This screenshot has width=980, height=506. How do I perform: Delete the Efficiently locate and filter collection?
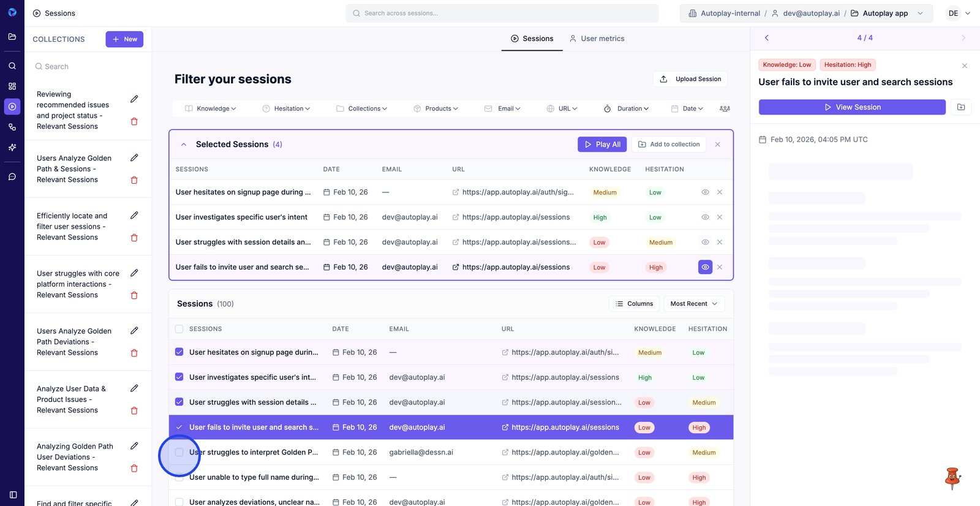point(134,238)
